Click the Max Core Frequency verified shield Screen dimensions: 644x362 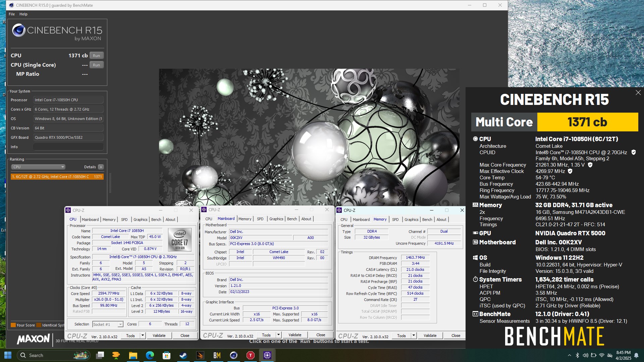590,165
